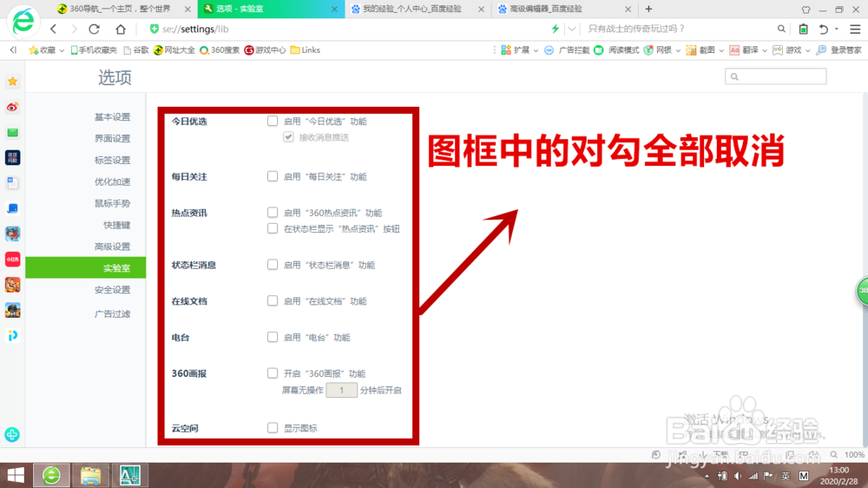Screen dimensions: 868x488
Task: Open 360搜索 bookmark
Action: click(x=220, y=49)
